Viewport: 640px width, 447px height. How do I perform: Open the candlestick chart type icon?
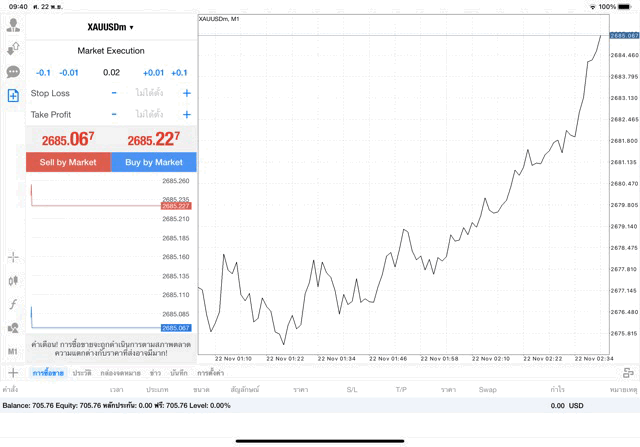coord(13,281)
